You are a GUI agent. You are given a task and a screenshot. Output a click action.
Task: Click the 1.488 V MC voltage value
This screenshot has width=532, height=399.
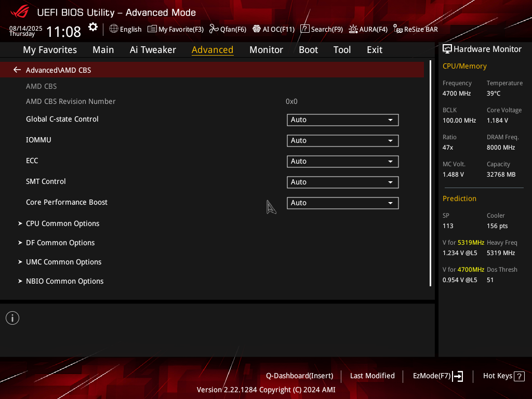pos(453,175)
